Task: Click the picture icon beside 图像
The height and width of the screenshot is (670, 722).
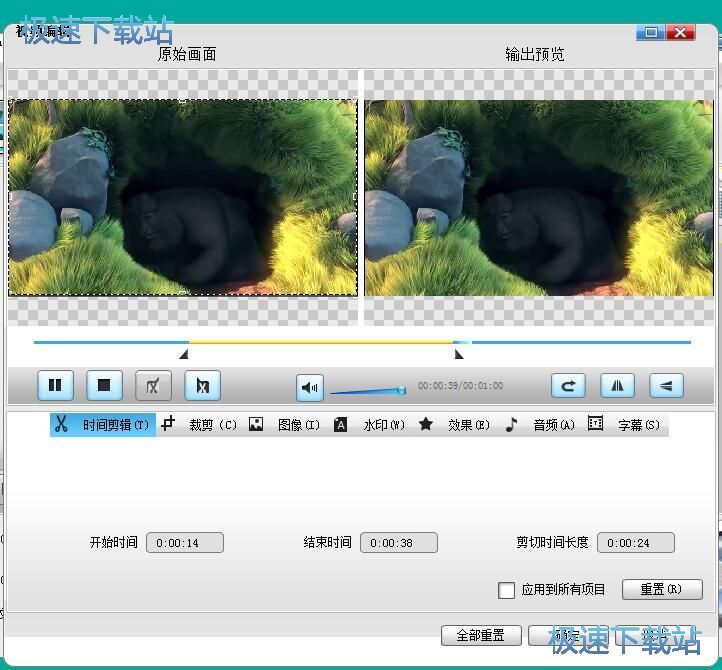Action: [x=256, y=424]
